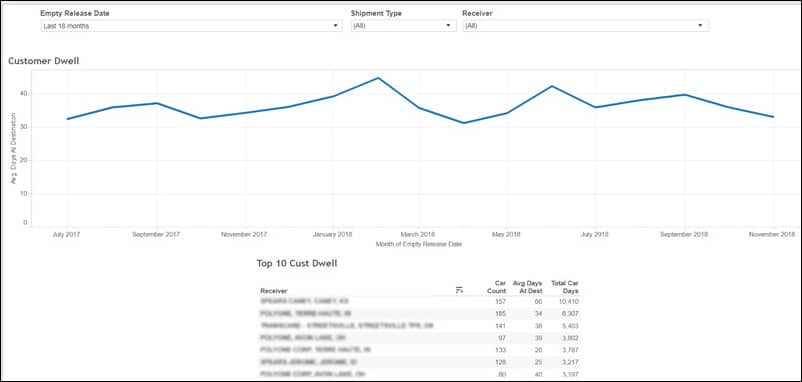Click the 40 tick on the y-axis
This screenshot has height=382, width=802.
click(x=24, y=94)
